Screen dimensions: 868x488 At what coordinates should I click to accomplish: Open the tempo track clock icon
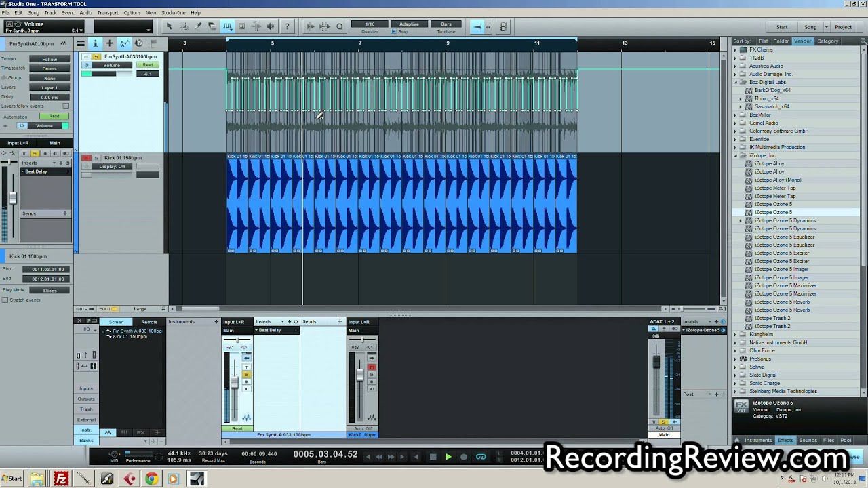click(x=139, y=43)
